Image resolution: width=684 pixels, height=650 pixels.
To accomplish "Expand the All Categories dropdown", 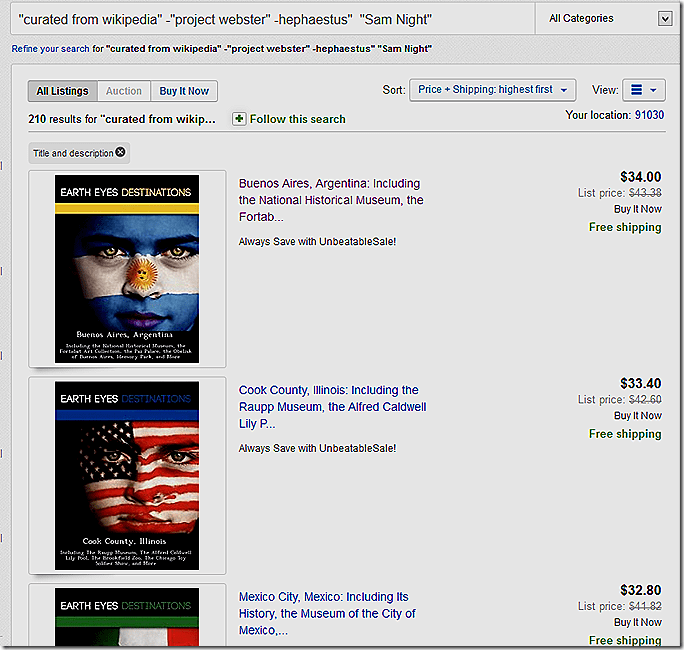I will coord(665,19).
